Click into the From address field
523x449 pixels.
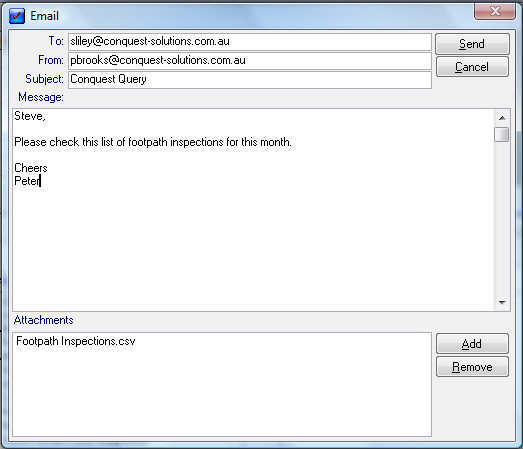[x=250, y=61]
